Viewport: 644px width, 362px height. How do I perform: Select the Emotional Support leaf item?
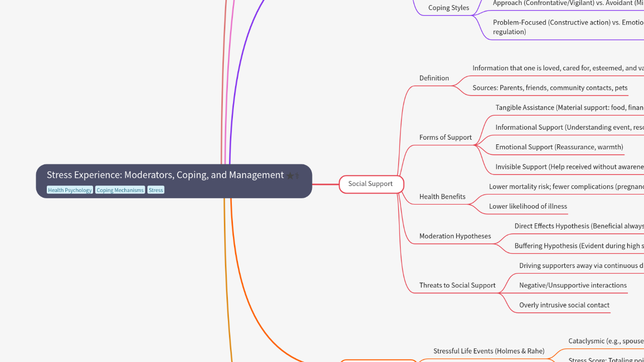[x=559, y=147]
